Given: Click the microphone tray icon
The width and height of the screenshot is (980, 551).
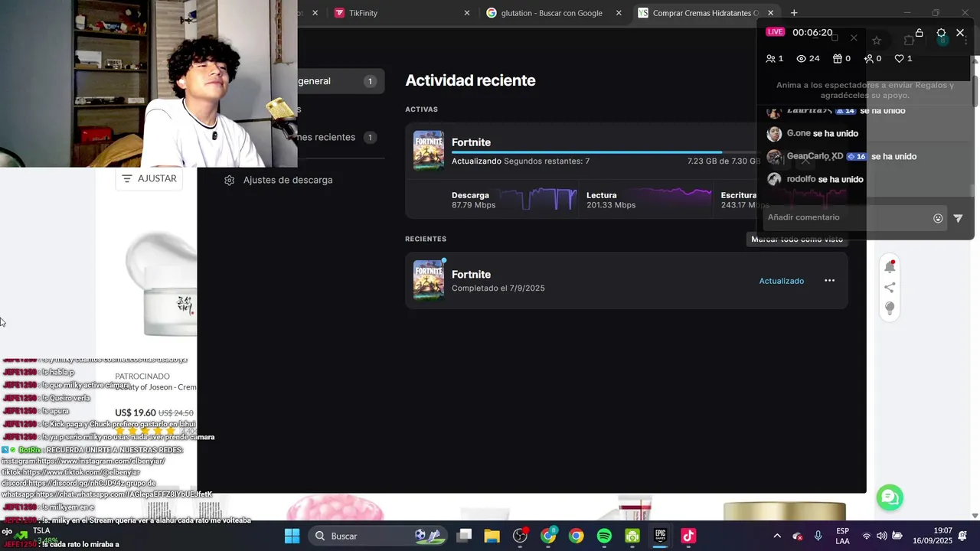Looking at the screenshot, I should [x=818, y=536].
